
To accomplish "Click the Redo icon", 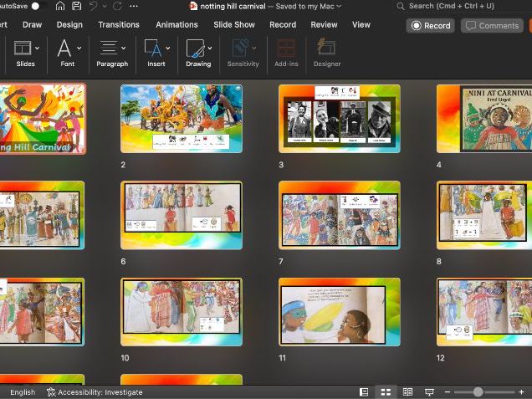I will click(x=117, y=6).
